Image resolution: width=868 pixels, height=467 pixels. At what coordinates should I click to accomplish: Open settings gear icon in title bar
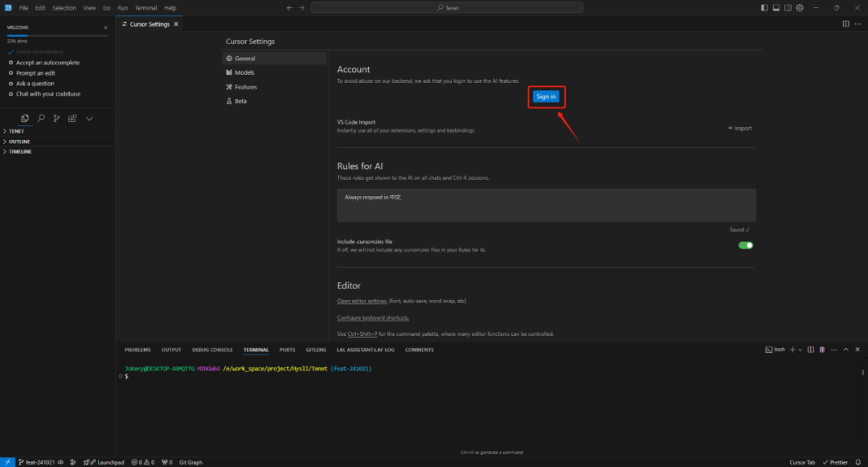799,8
